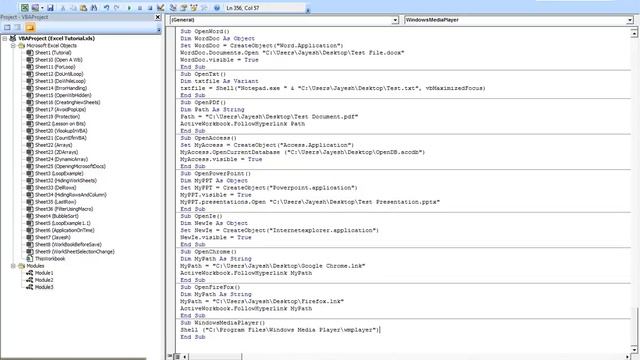Click the horizontal scrollbar left arrow
640x360 pixels.
tap(184, 357)
